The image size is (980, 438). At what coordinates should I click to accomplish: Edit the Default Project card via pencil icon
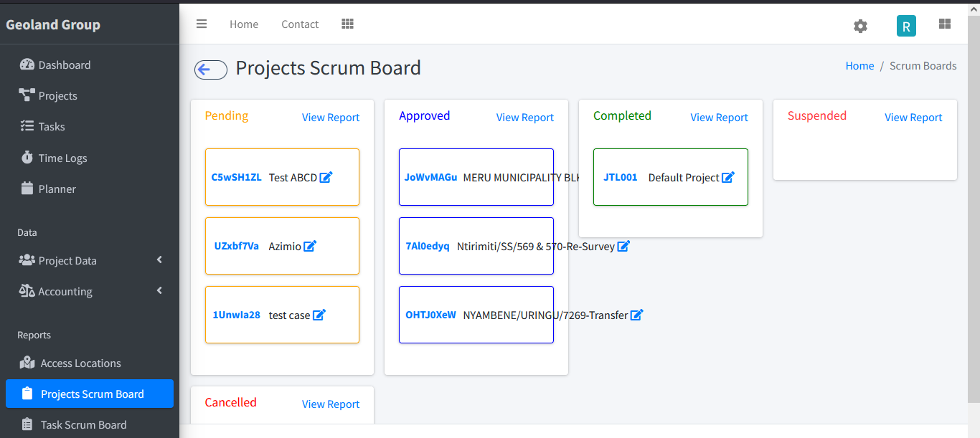727,177
